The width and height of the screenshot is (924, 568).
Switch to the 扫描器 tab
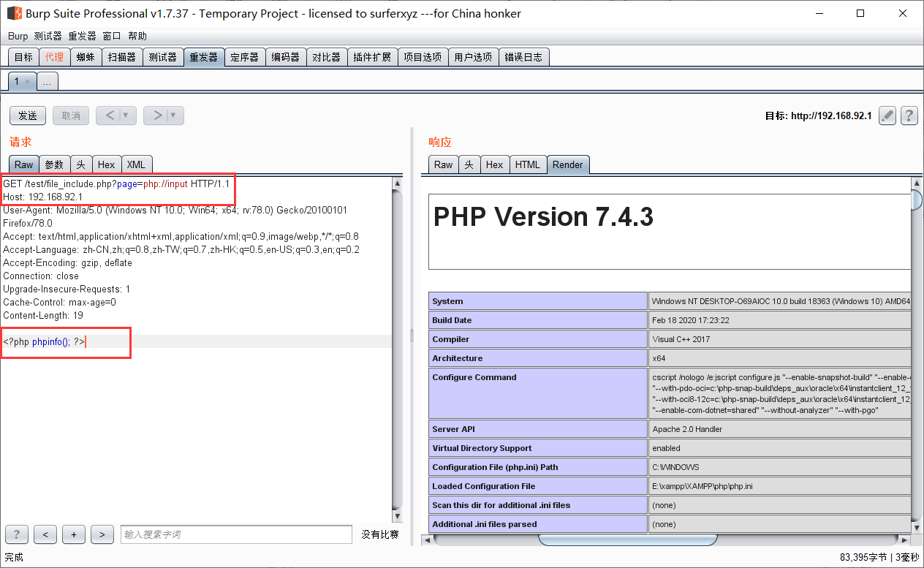[x=121, y=57]
